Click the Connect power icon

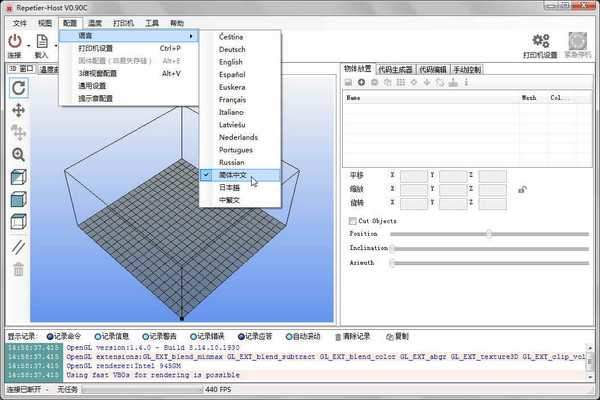coord(14,41)
